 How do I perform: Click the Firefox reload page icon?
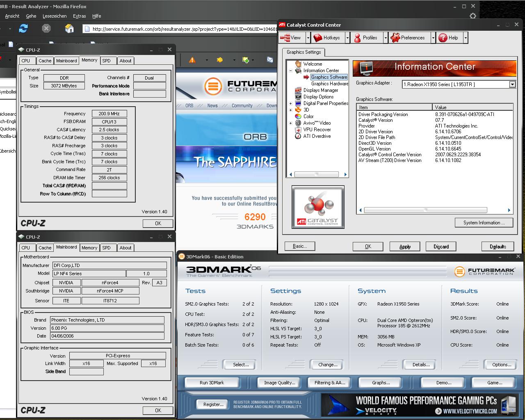(x=23, y=28)
